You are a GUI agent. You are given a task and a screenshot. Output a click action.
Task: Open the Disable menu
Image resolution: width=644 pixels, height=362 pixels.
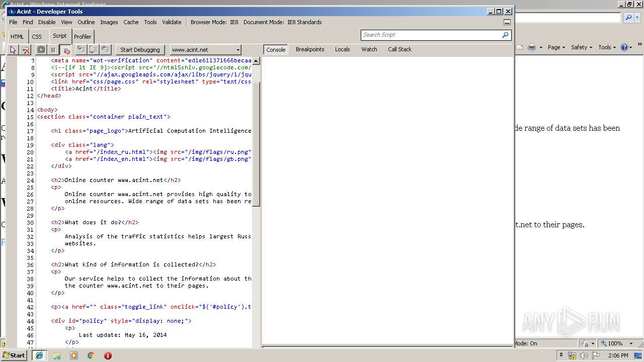(47, 22)
